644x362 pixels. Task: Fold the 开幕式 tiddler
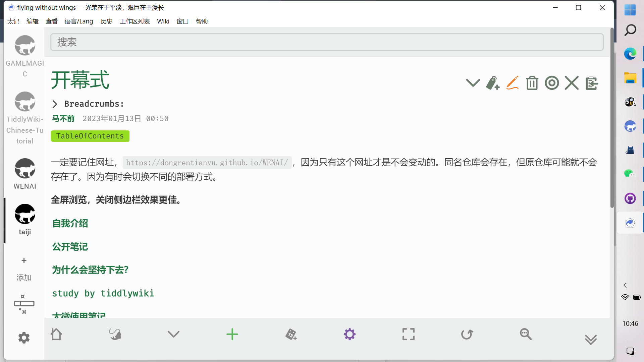(x=473, y=83)
